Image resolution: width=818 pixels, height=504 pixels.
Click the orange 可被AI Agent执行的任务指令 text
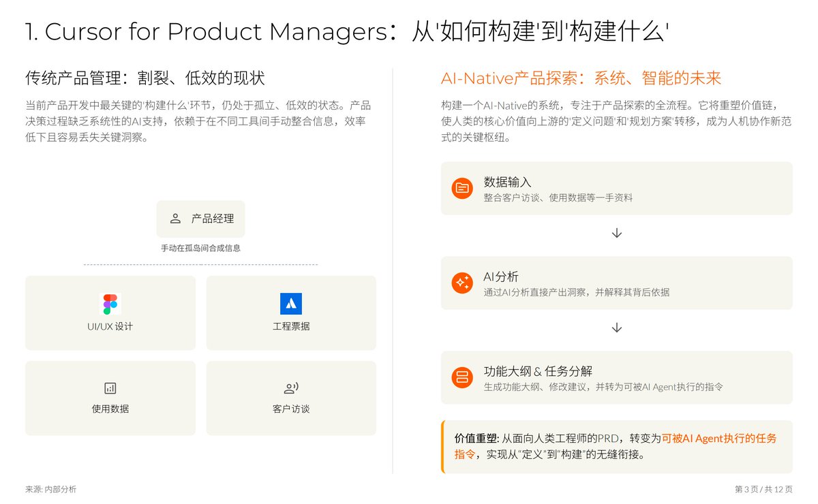[718, 439]
